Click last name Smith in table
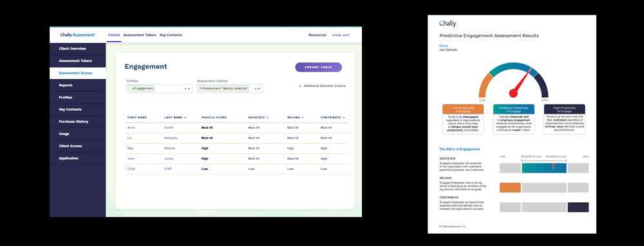Image resolution: width=644 pixels, height=246 pixels. [x=168, y=128]
